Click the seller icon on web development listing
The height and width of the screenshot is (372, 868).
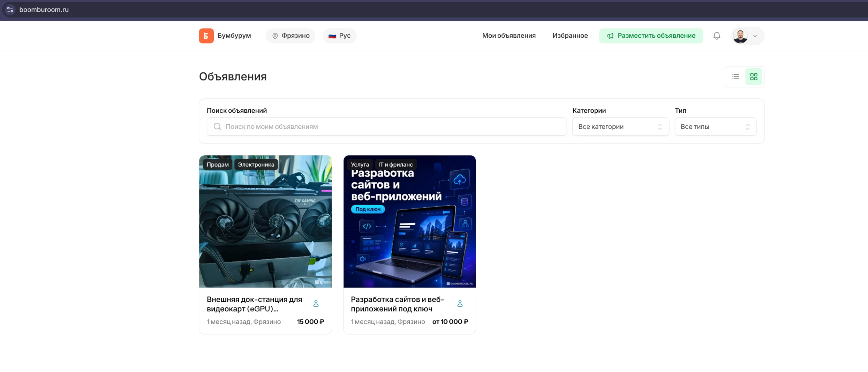[x=460, y=304]
